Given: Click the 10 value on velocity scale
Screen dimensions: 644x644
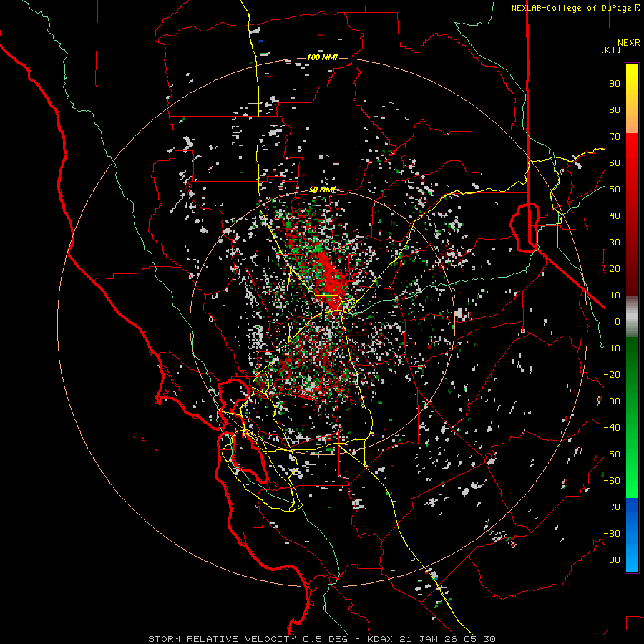Looking at the screenshot, I should pos(615,296).
